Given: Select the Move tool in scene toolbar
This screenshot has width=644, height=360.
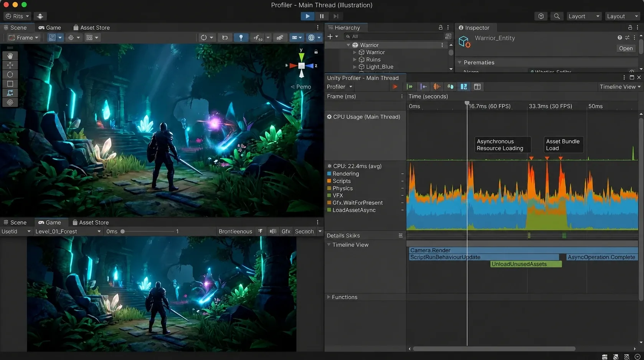Looking at the screenshot, I should pyautogui.click(x=10, y=65).
